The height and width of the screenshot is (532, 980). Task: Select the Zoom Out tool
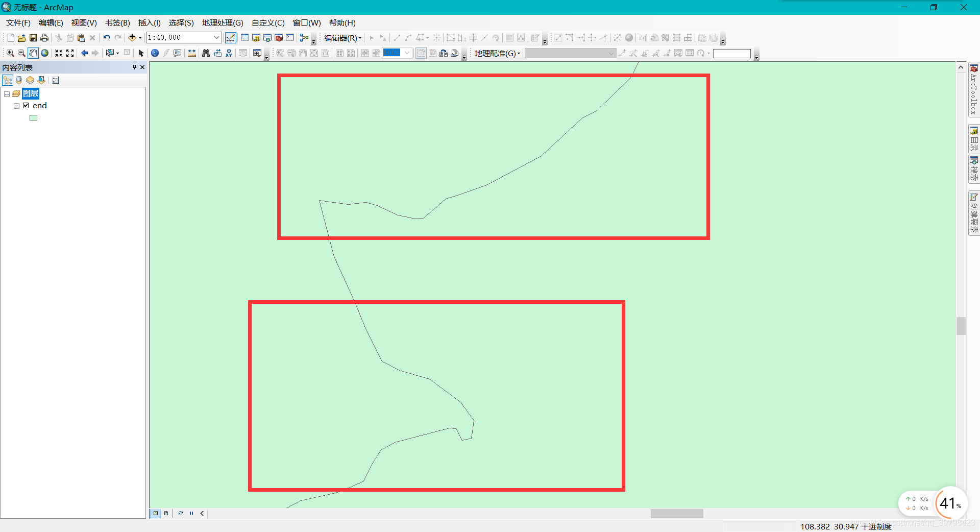click(21, 53)
